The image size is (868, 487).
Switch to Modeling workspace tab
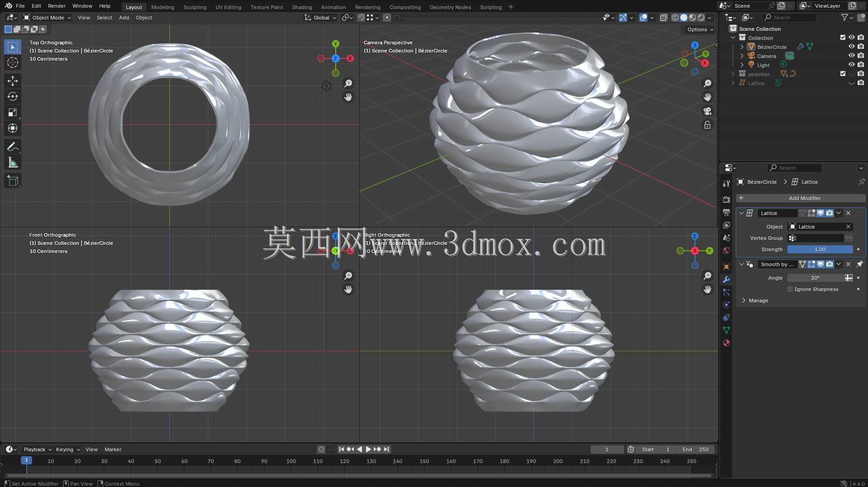pyautogui.click(x=163, y=7)
